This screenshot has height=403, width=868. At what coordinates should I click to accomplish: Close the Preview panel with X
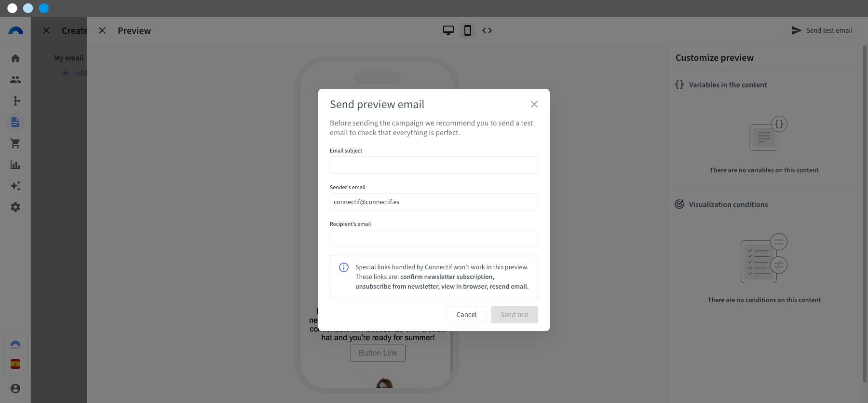102,30
